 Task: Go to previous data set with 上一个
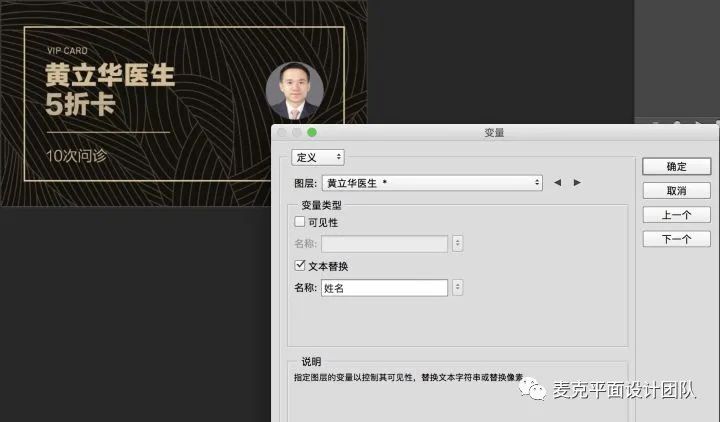pos(676,215)
